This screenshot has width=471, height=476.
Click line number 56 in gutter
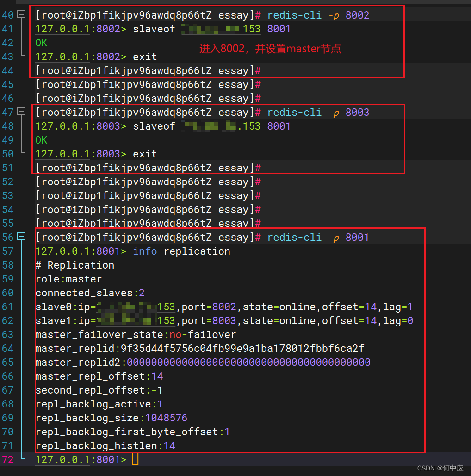coord(7,237)
